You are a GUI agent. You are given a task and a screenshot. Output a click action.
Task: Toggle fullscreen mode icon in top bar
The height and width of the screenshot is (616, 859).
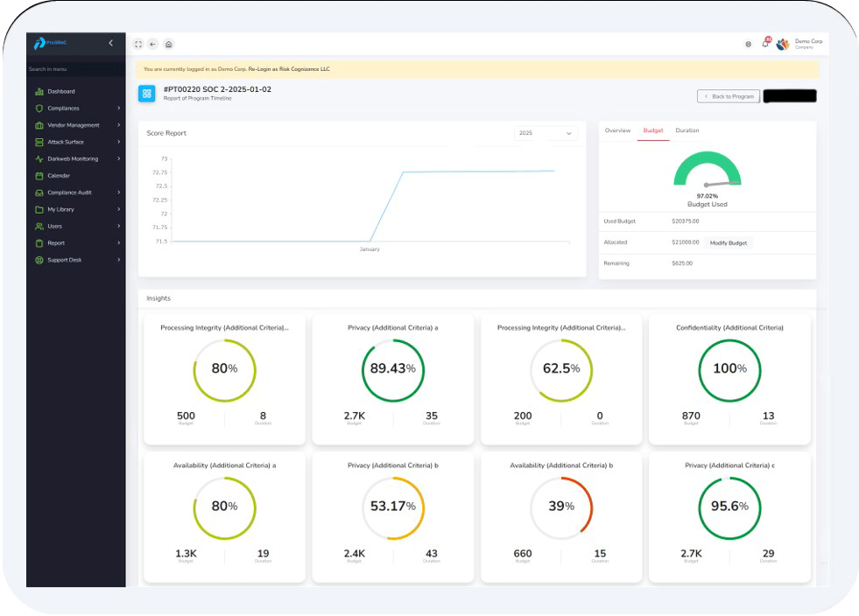(x=138, y=44)
